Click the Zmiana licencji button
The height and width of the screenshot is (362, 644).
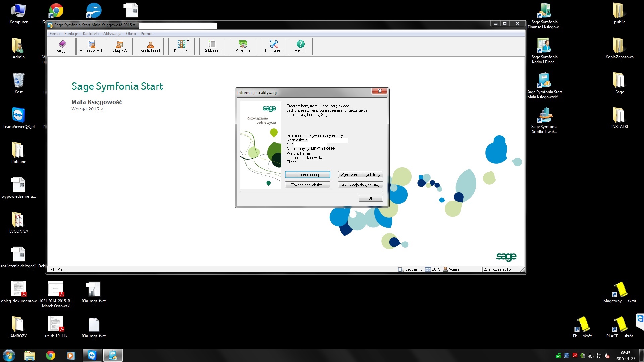coord(308,175)
